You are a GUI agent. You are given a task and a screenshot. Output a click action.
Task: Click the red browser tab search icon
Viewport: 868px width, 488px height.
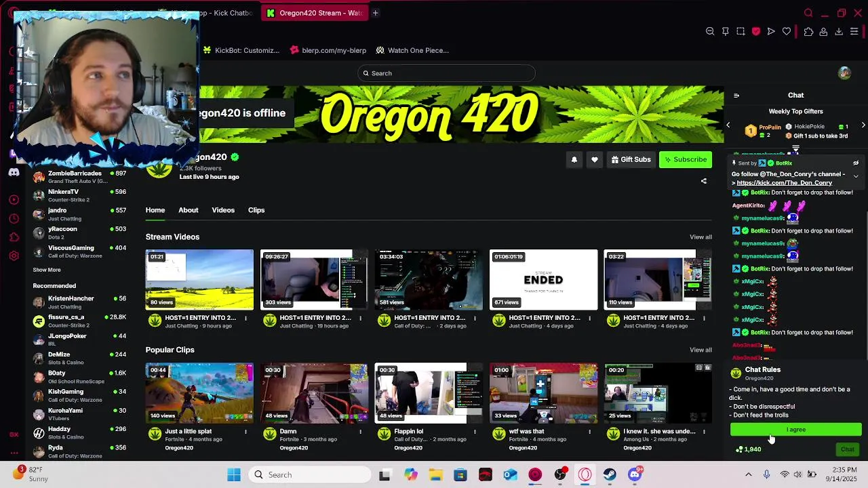808,13
